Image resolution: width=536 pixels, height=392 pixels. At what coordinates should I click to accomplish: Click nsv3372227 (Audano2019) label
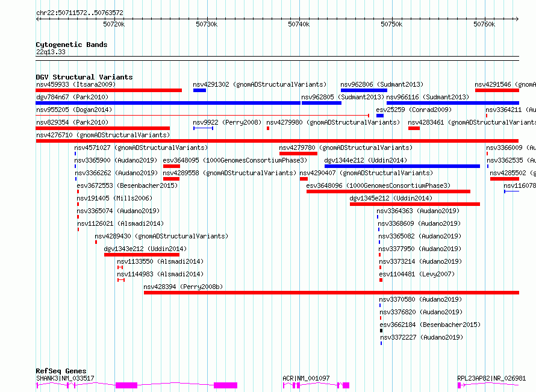tap(422, 337)
